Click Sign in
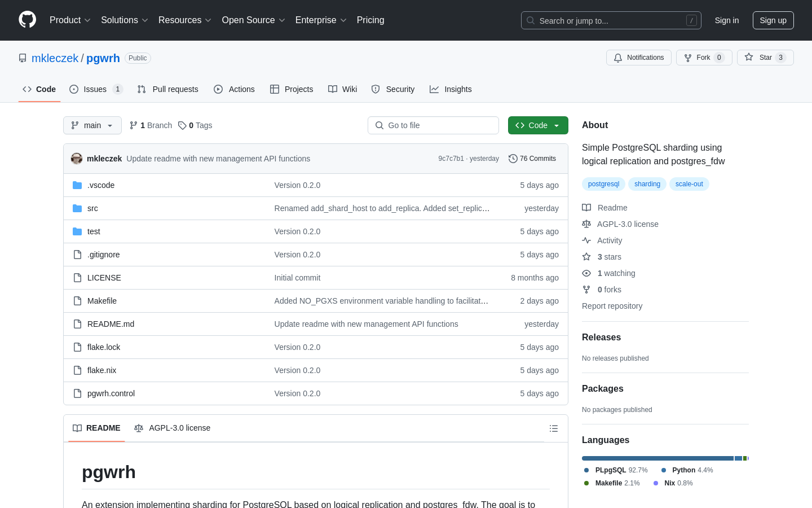 coord(727,20)
